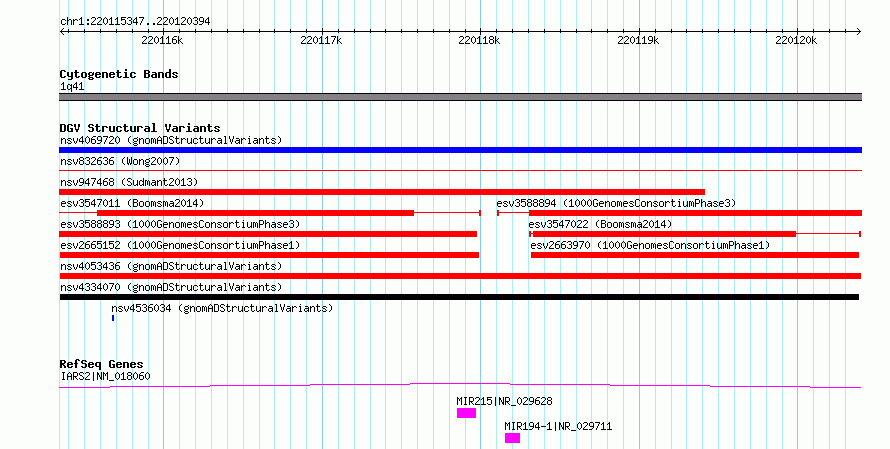Viewport: 890px width, 449px height.
Task: Click the 220119k ruler tick label
Action: (x=638, y=40)
